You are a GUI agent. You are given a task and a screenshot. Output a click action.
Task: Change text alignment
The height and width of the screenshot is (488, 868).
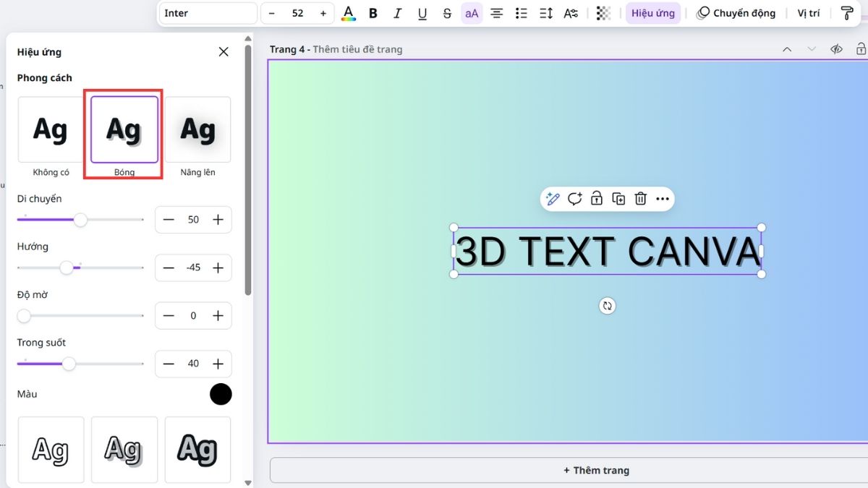tap(497, 13)
